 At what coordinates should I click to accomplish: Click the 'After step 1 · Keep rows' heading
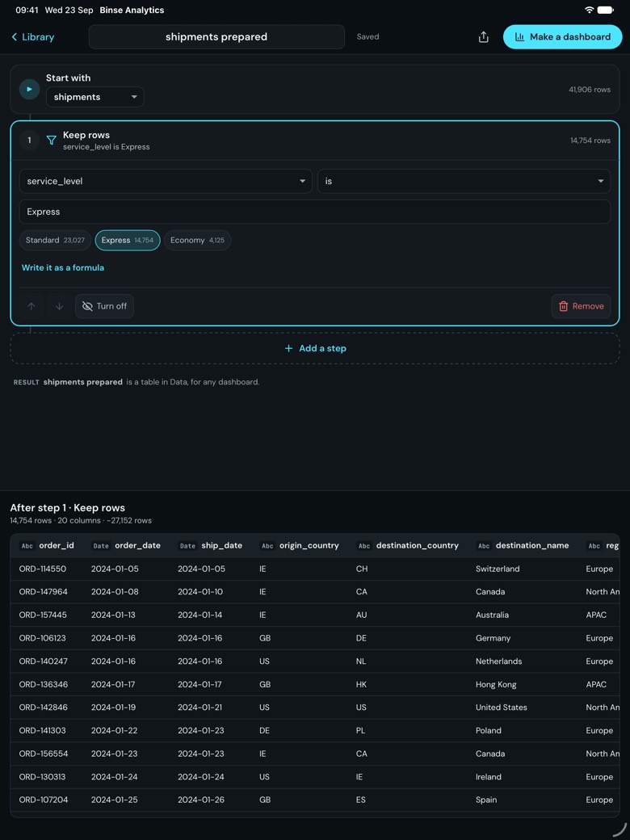[68, 508]
